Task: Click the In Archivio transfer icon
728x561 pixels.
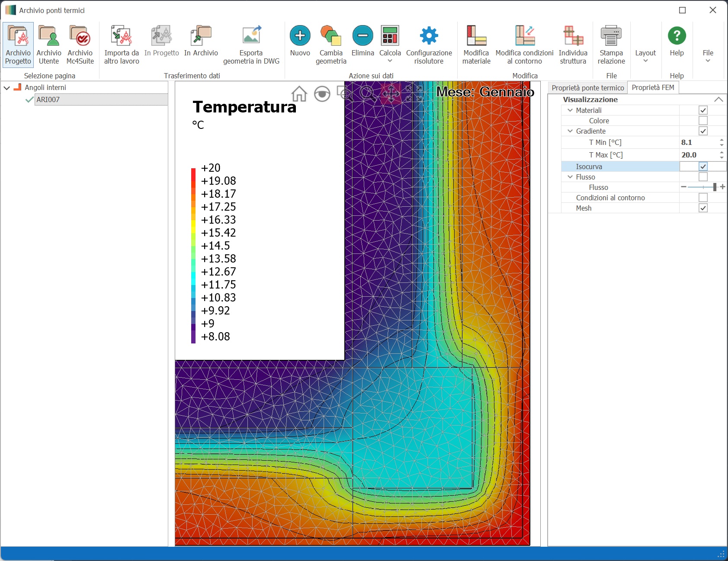Action: pos(201,42)
